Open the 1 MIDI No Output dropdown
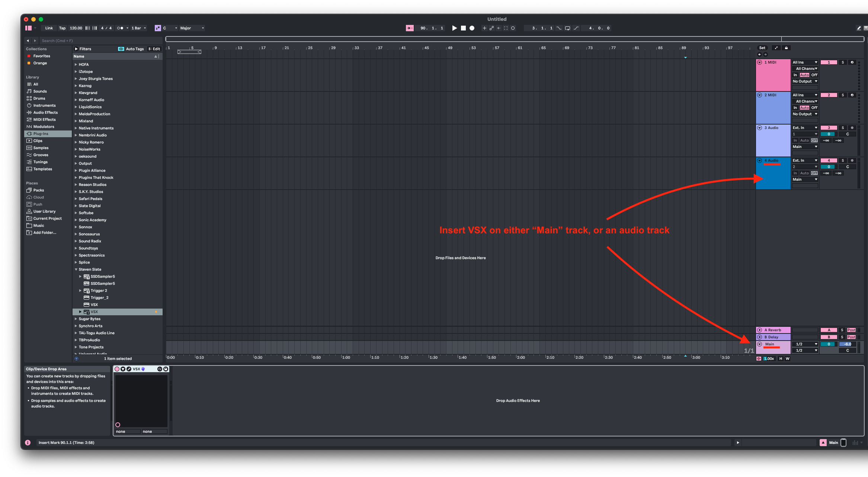868x477 pixels. (805, 81)
